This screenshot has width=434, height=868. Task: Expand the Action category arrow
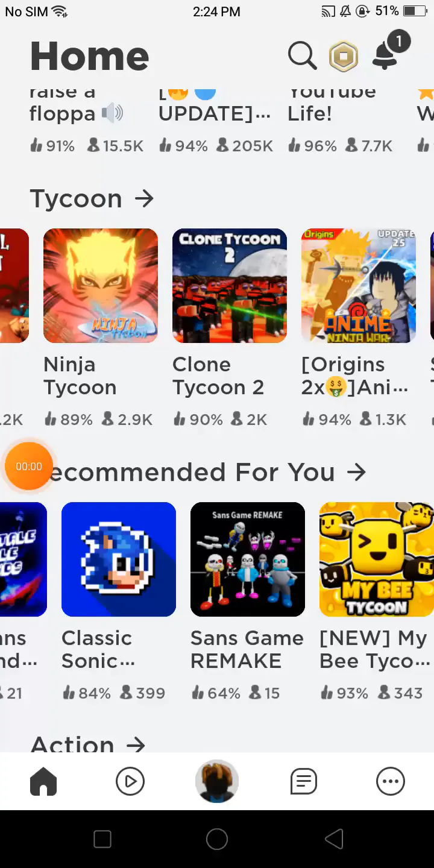pyautogui.click(x=136, y=745)
